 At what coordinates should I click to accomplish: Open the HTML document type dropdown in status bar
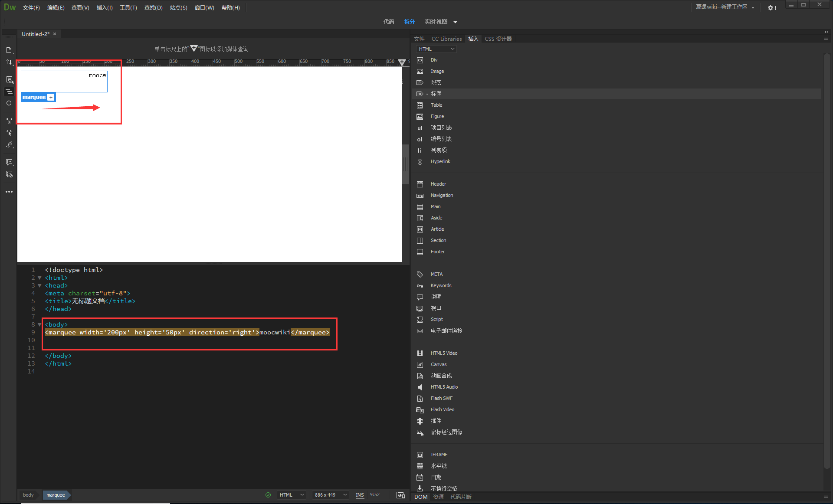tap(292, 495)
